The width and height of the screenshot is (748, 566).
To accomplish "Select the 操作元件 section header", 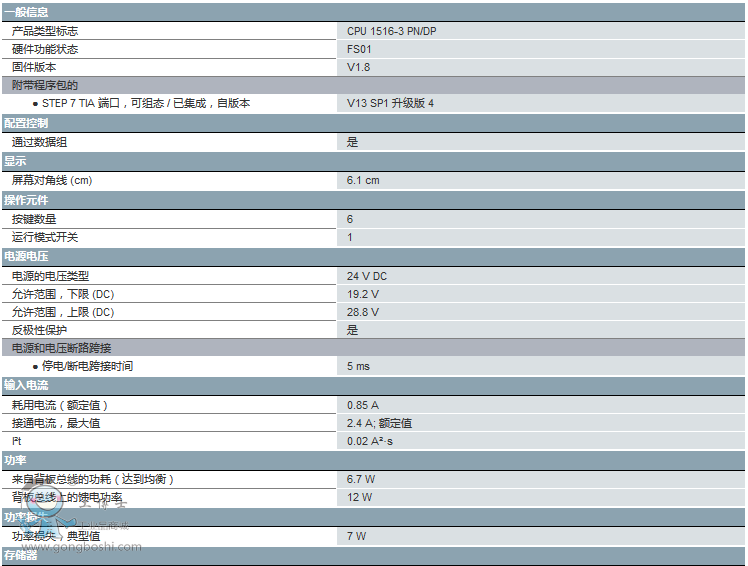I will pyautogui.click(x=26, y=200).
